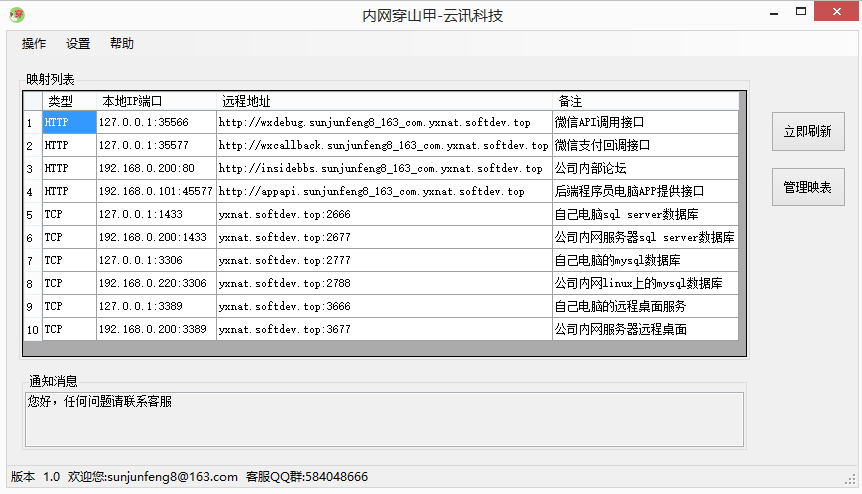Open the 操作 menu

pos(34,44)
